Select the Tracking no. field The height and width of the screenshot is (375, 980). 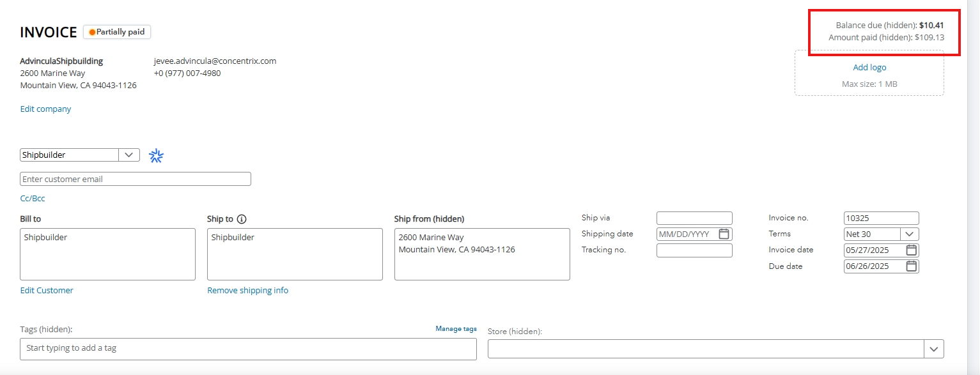(x=694, y=250)
